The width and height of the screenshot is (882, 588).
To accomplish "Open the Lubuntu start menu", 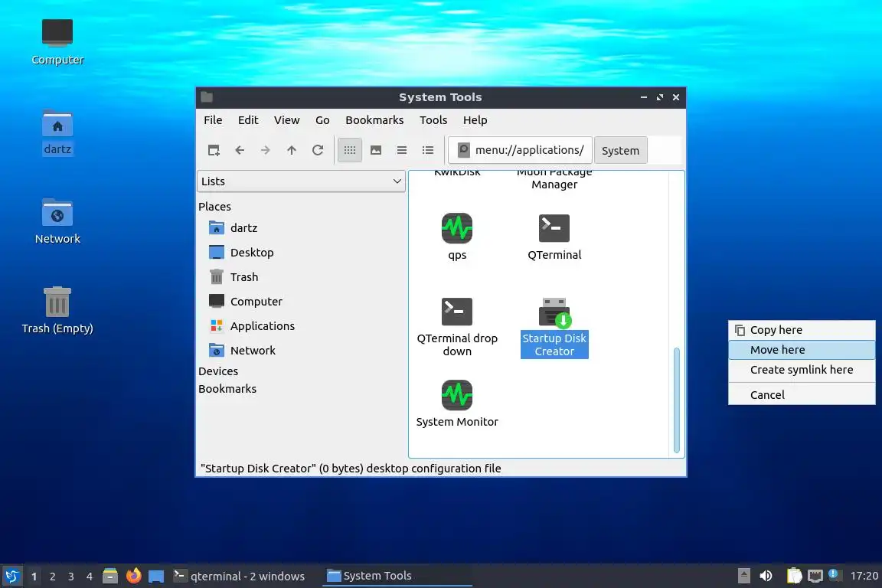I will pos(11,576).
